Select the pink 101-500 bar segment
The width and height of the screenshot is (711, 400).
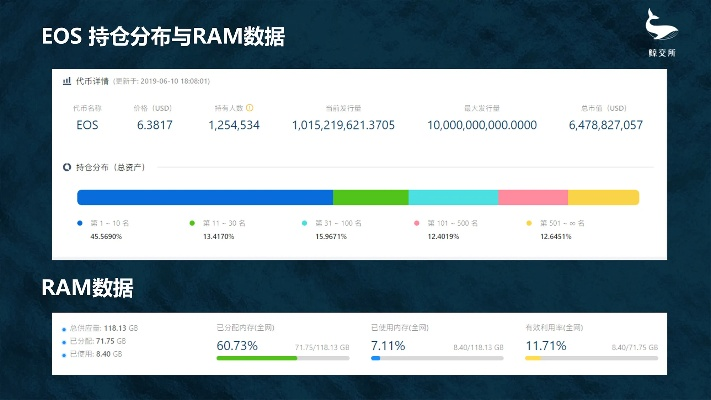click(533, 197)
